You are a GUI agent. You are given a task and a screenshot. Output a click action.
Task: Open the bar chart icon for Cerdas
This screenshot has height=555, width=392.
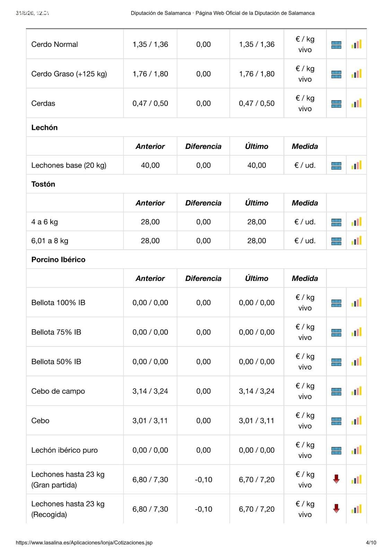356,103
